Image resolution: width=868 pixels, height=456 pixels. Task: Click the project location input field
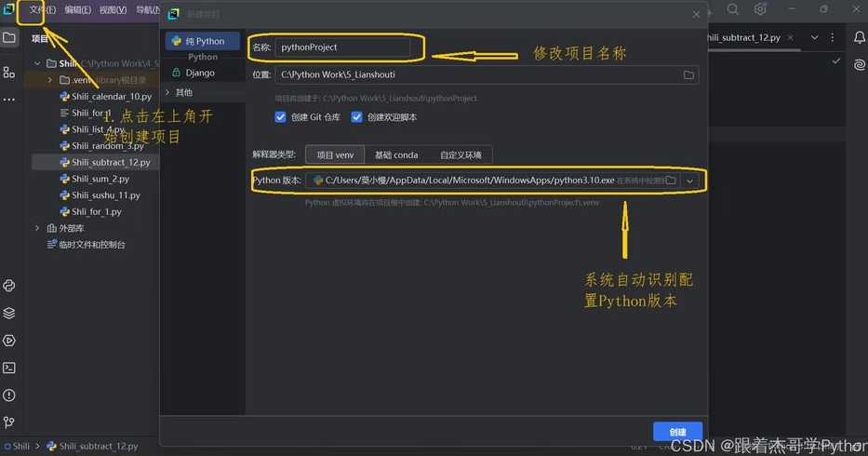pyautogui.click(x=487, y=74)
